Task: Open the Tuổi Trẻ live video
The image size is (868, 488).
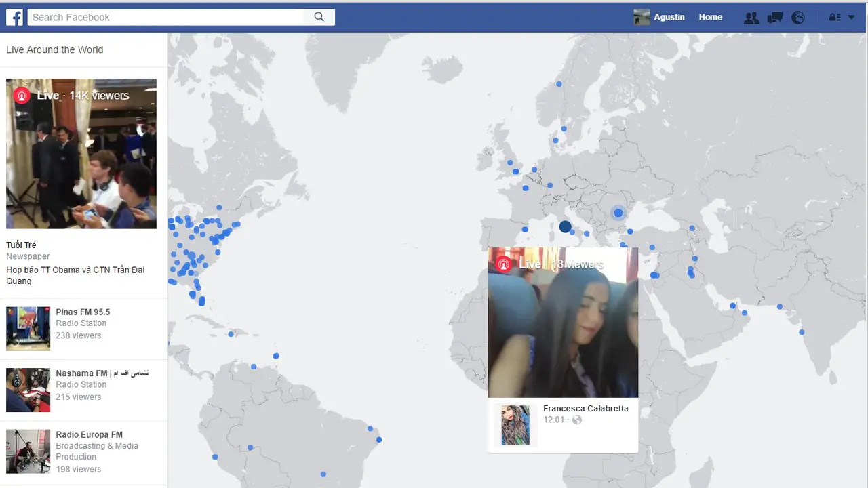Action: pos(81,153)
